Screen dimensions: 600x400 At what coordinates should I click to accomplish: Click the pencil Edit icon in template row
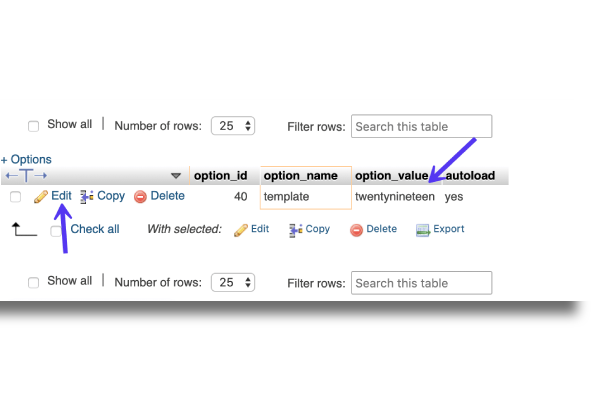41,197
